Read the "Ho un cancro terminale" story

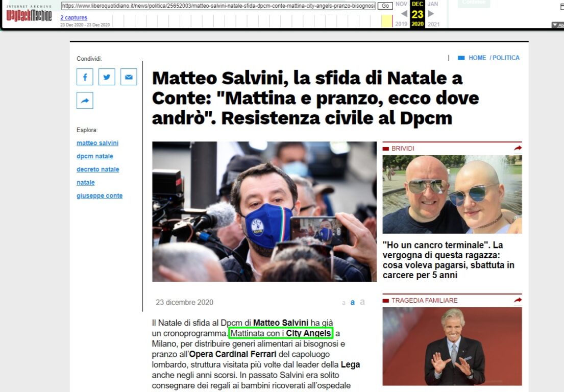pos(449,260)
